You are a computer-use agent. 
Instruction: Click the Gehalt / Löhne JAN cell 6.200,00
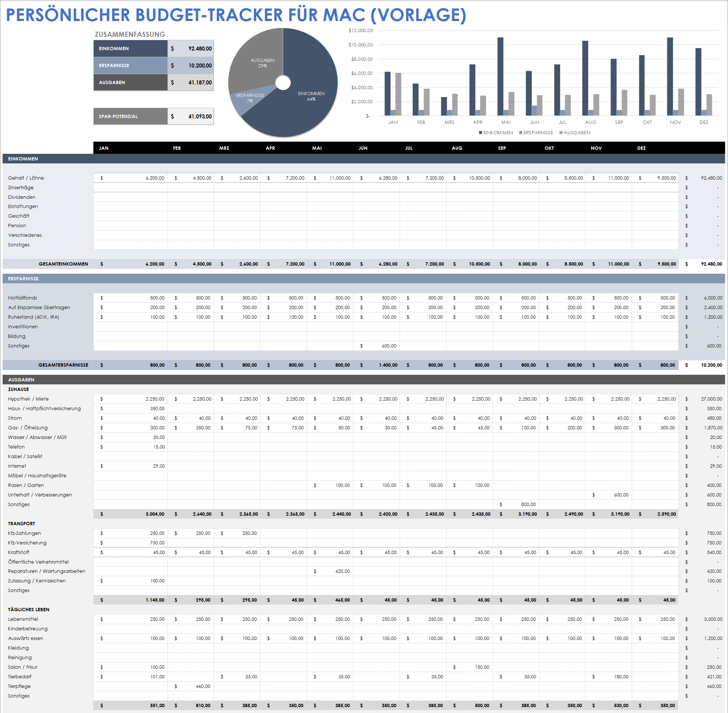(x=130, y=178)
